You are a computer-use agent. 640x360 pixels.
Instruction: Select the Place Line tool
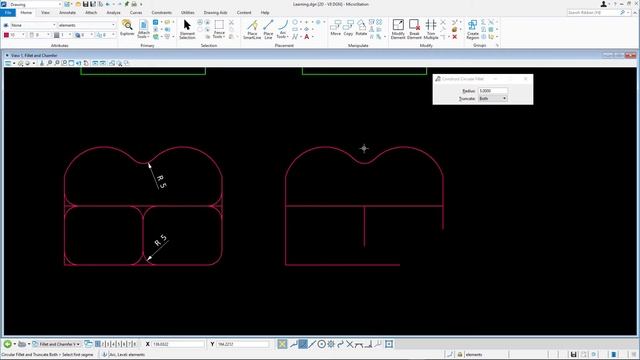(268, 29)
